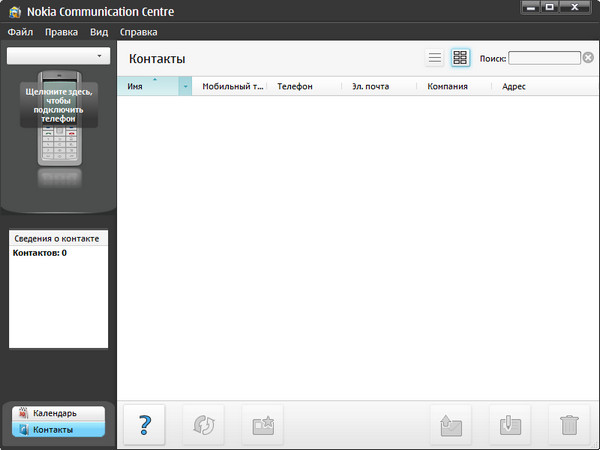Viewport: 600px width, 450px height.
Task: Click the export-to-folder upload icon
Action: tap(451, 424)
